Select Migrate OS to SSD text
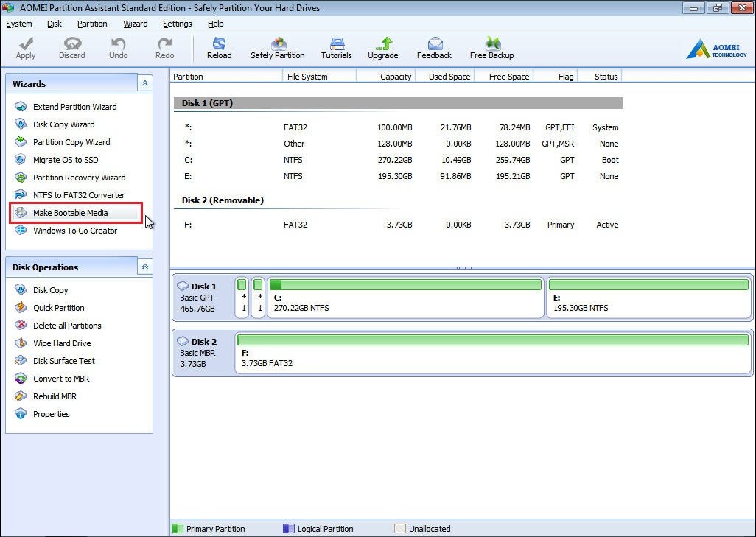The width and height of the screenshot is (756, 537). click(66, 160)
